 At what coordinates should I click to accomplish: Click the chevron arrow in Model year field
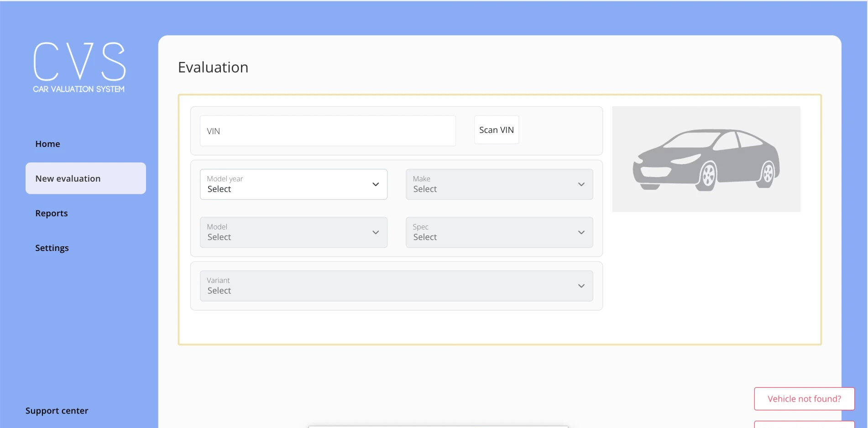pos(376,184)
